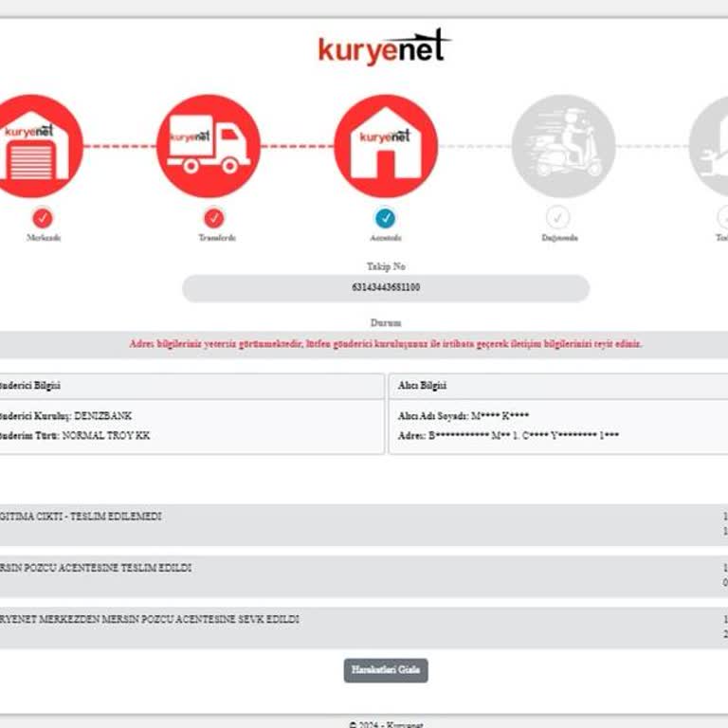
Task: Click Alıcı Adı Soyadı masked name line
Action: pos(463,415)
